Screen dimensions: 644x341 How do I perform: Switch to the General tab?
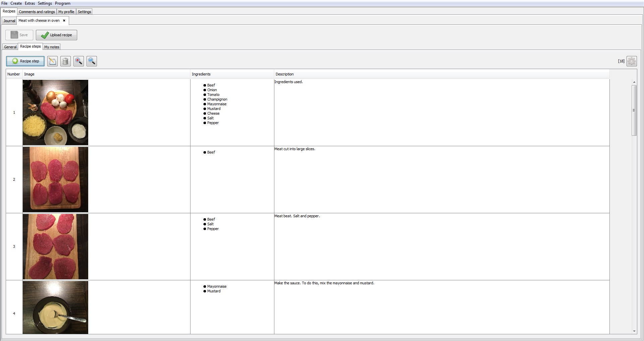click(10, 47)
